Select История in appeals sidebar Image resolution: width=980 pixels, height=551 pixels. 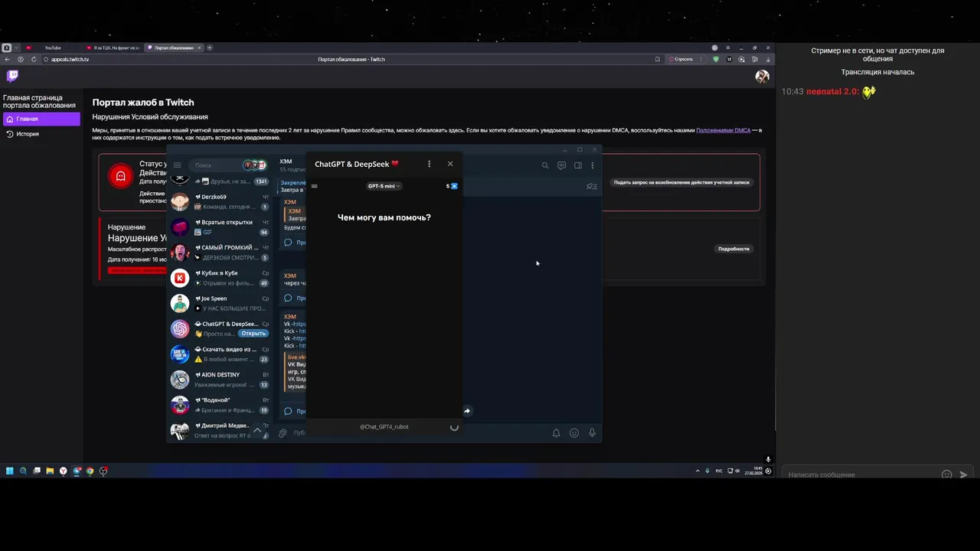tap(41, 134)
